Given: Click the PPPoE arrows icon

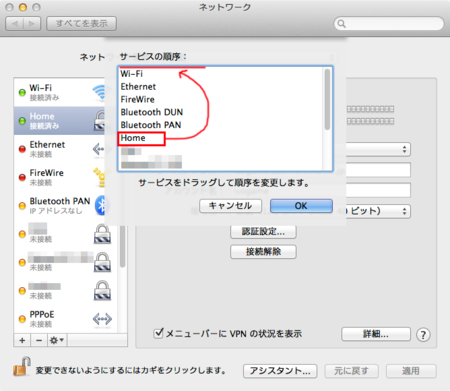Looking at the screenshot, I should point(102,319).
